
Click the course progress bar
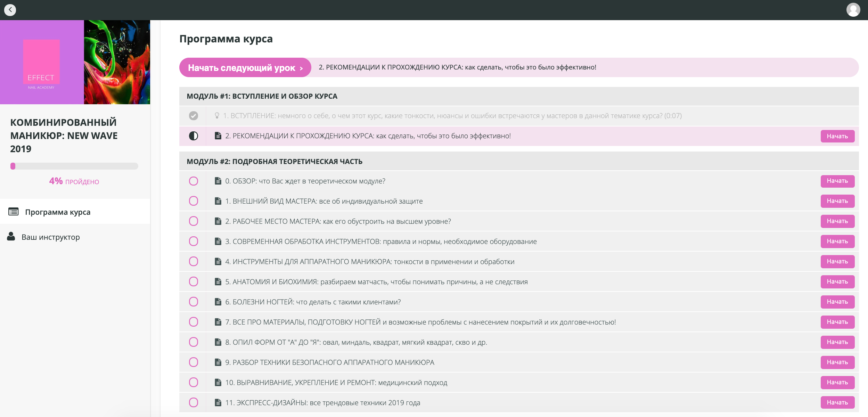(74, 166)
